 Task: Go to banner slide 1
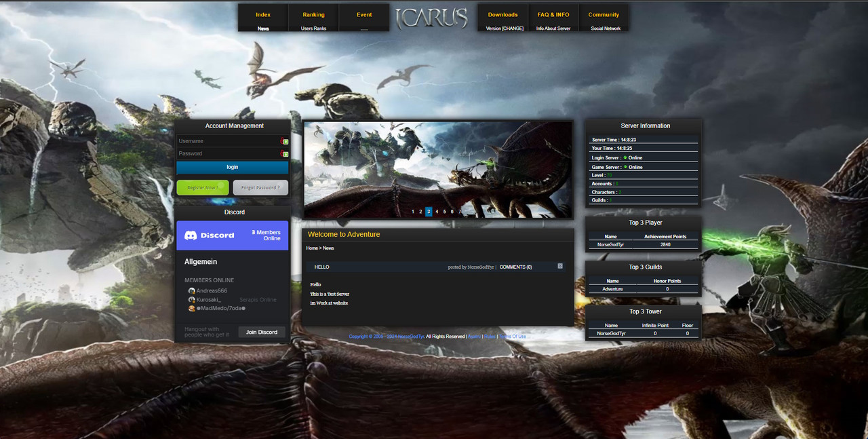click(413, 212)
